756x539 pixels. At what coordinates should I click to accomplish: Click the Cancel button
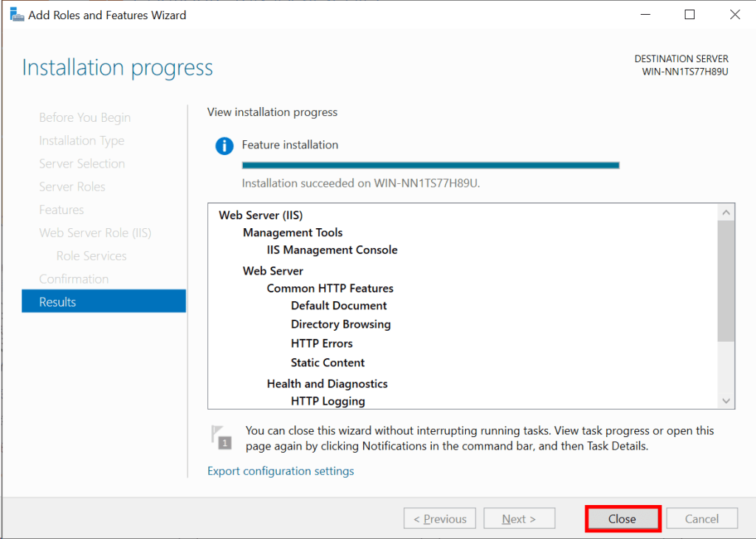[x=701, y=519]
